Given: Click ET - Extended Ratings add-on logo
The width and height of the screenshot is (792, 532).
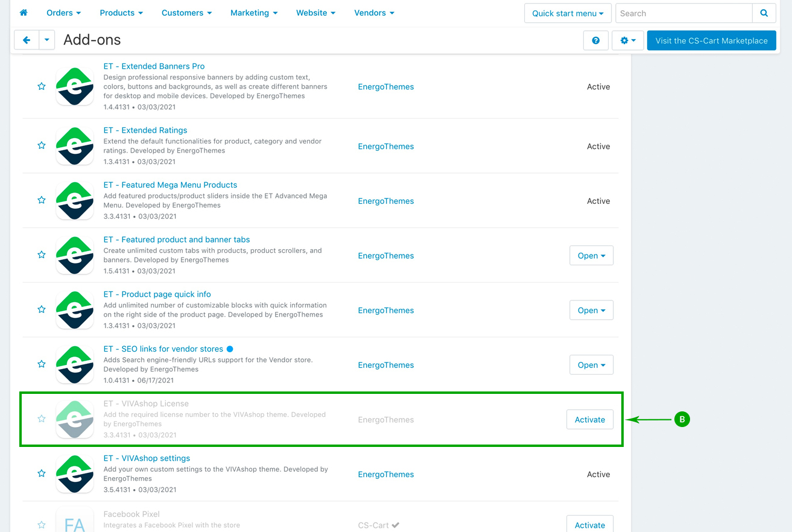Looking at the screenshot, I should pos(75,146).
